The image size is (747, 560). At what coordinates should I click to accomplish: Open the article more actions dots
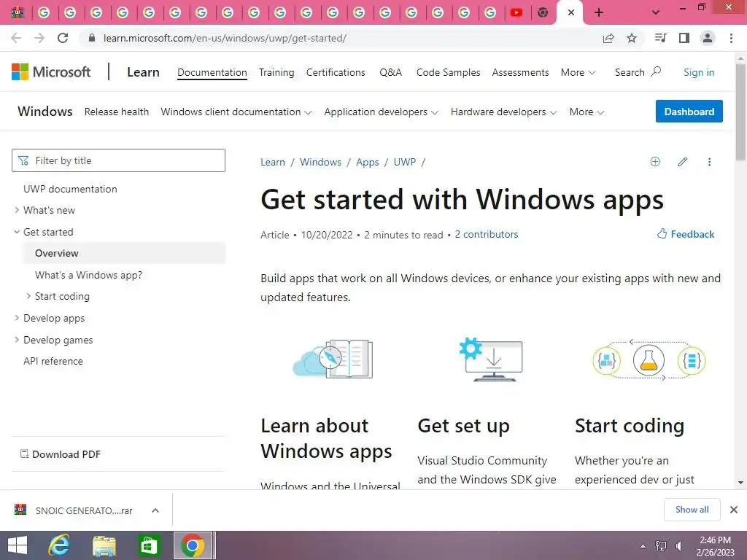709,162
